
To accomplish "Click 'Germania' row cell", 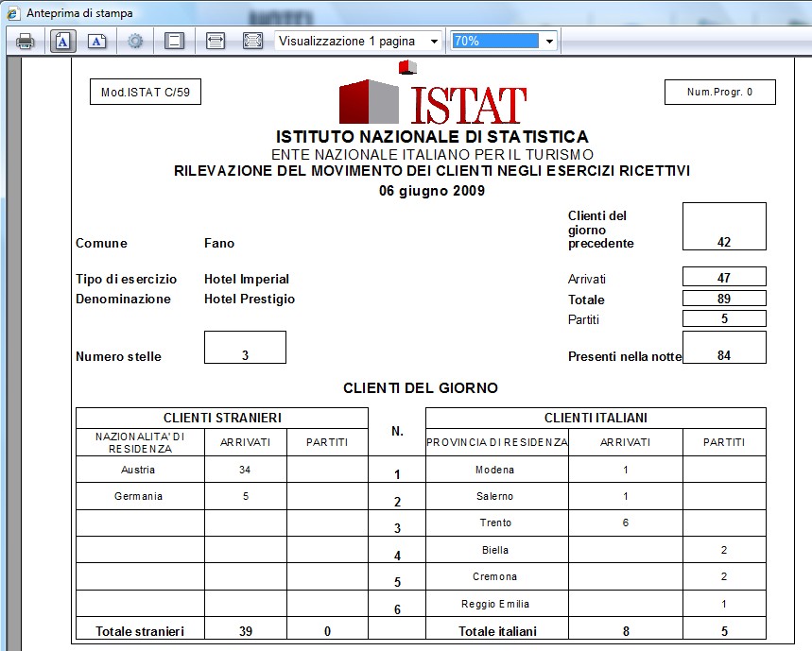I will pyautogui.click(x=138, y=496).
